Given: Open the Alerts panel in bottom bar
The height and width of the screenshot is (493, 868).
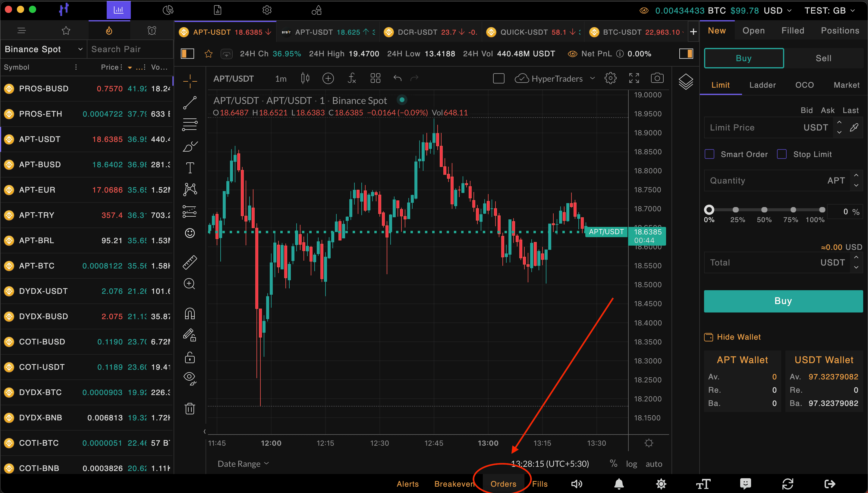Looking at the screenshot, I should [x=407, y=484].
